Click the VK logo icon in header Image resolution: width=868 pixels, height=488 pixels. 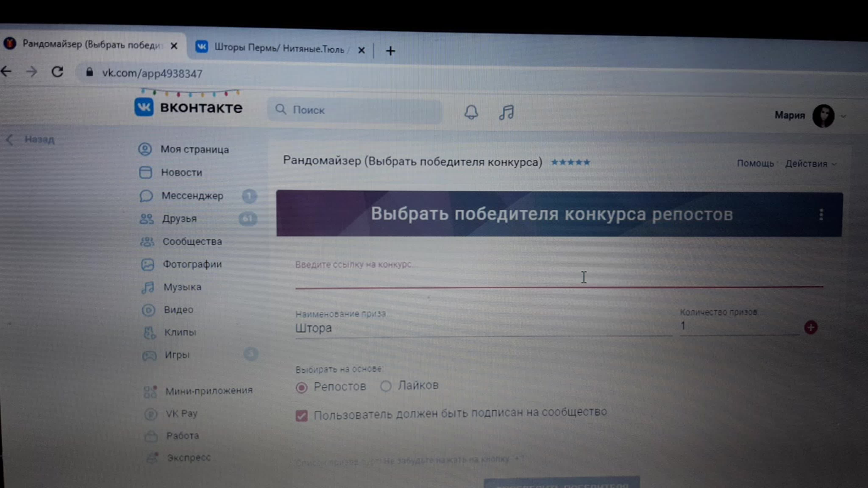pos(144,107)
